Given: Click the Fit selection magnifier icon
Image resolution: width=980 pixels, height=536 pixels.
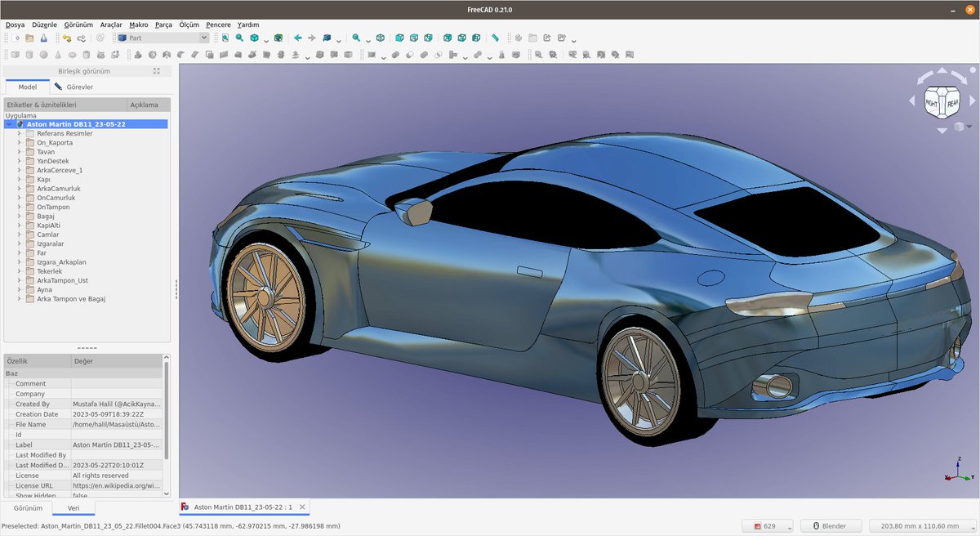Looking at the screenshot, I should pos(239,38).
